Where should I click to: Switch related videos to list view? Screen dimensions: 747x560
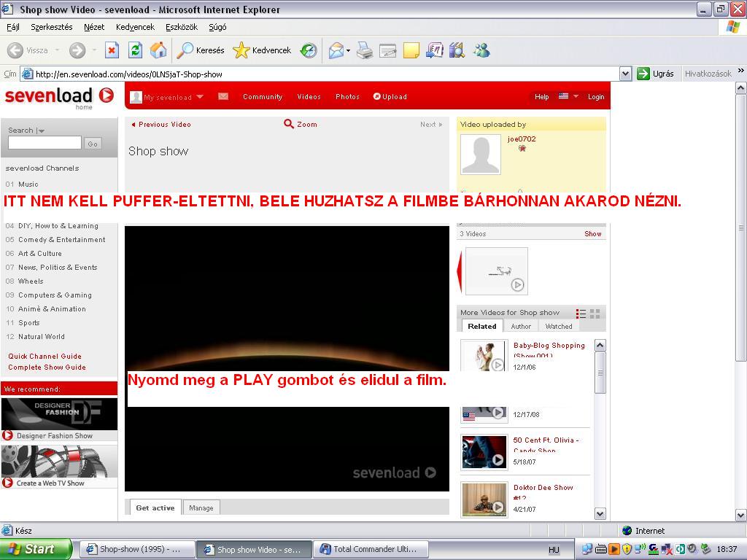tap(581, 313)
